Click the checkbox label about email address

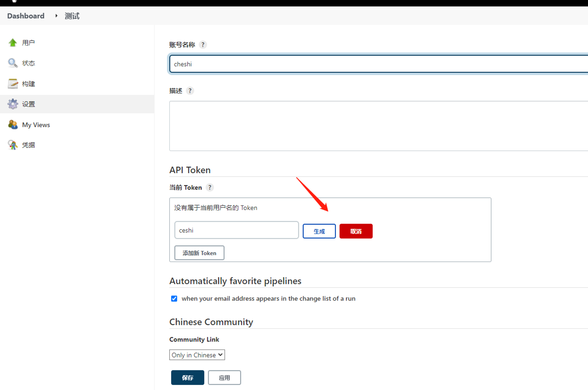tap(268, 299)
